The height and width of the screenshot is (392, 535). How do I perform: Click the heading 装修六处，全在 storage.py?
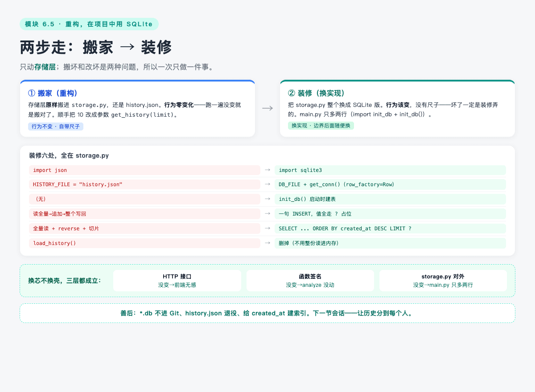[x=69, y=155]
